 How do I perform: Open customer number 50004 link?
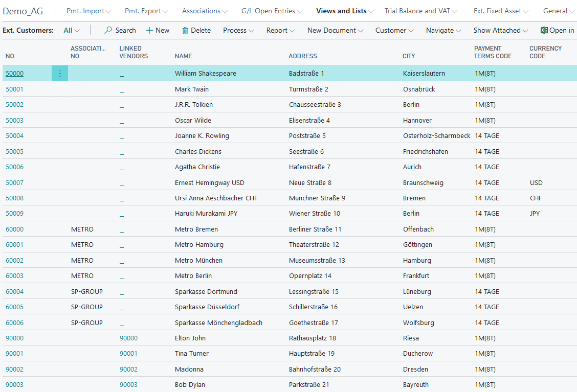[x=14, y=136]
